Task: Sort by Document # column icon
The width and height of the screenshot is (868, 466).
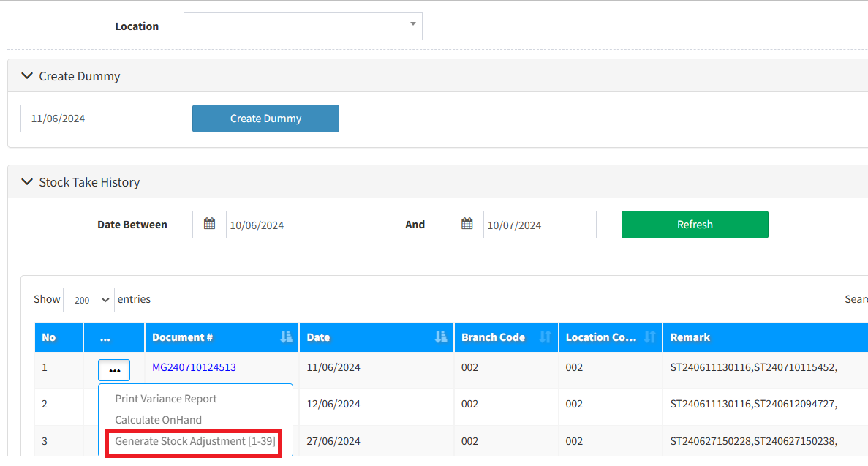Action: 286,337
